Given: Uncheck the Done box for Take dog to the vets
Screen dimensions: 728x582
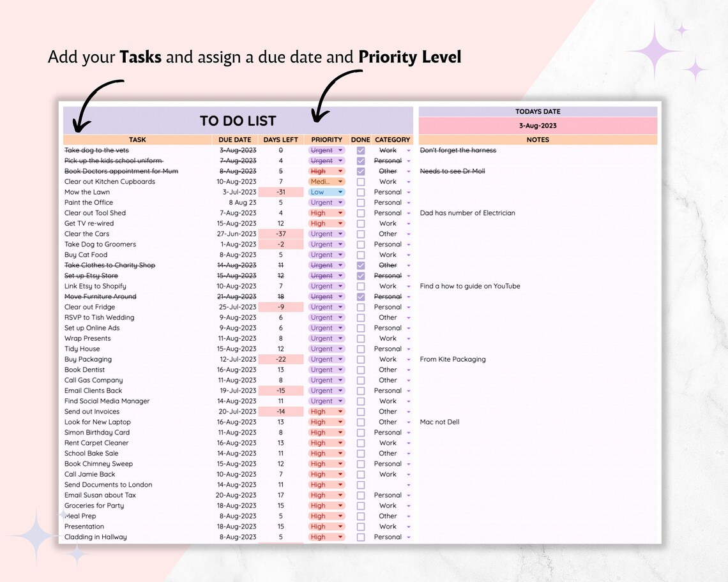Looking at the screenshot, I should pos(361,150).
